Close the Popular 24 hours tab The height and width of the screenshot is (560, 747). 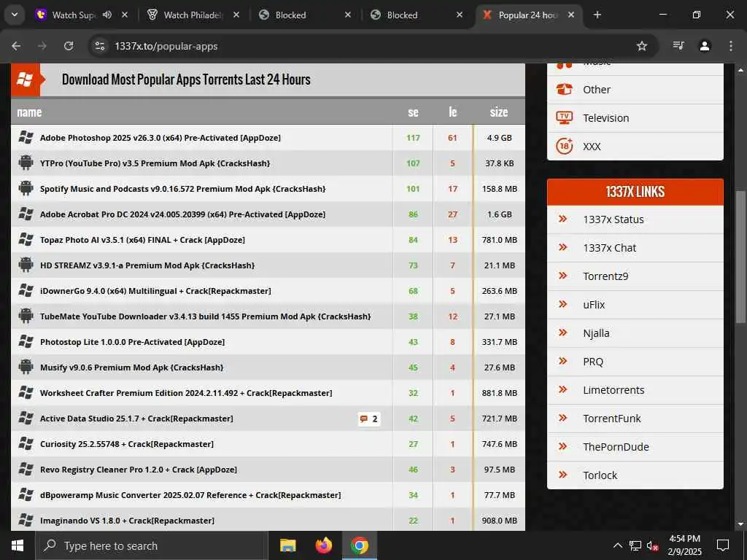(x=571, y=15)
